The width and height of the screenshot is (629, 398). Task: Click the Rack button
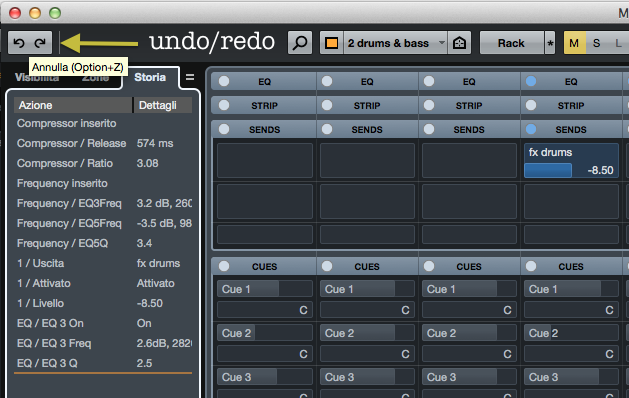[511, 43]
